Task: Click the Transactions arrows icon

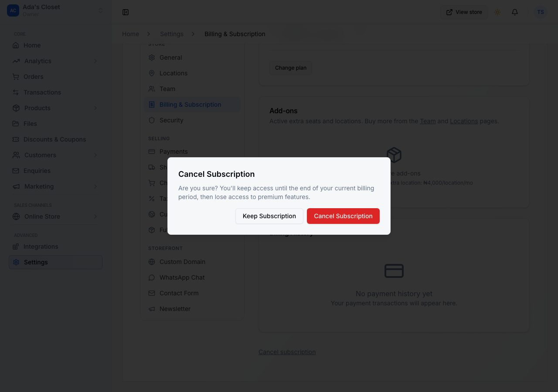Action: click(x=16, y=92)
